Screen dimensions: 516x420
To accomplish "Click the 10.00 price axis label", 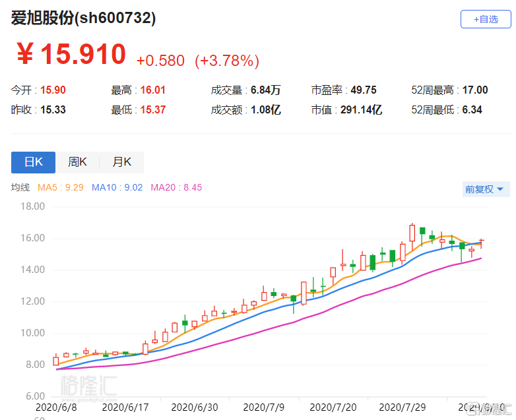I will coord(32,333).
